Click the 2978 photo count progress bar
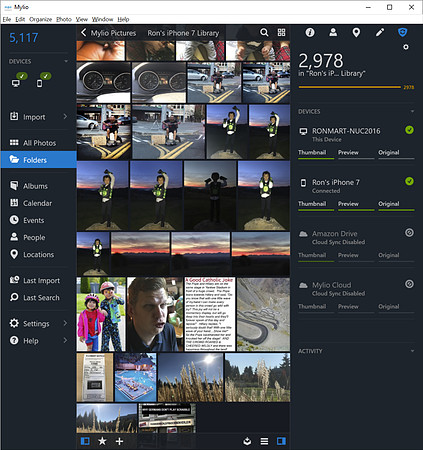The width and height of the screenshot is (423, 450). [350, 87]
